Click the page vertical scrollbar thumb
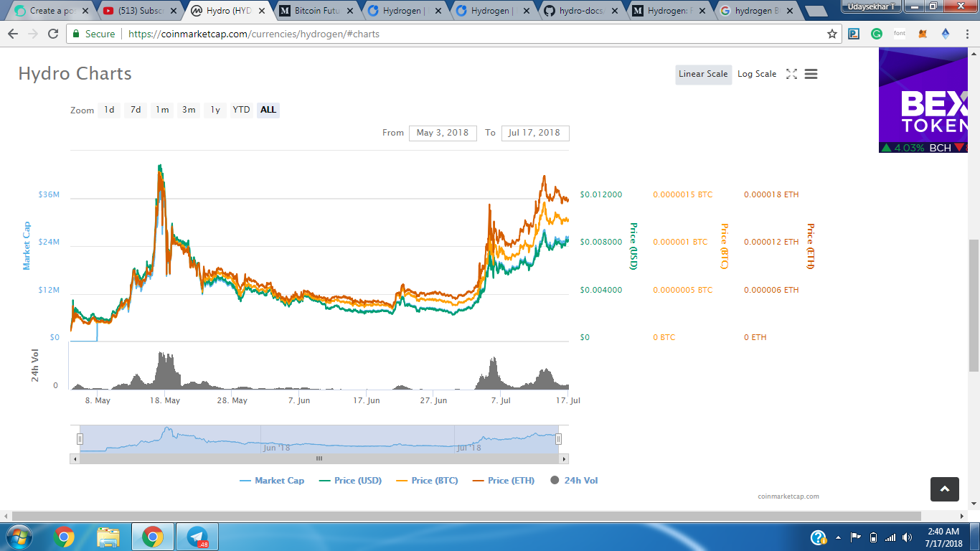 tap(974, 305)
